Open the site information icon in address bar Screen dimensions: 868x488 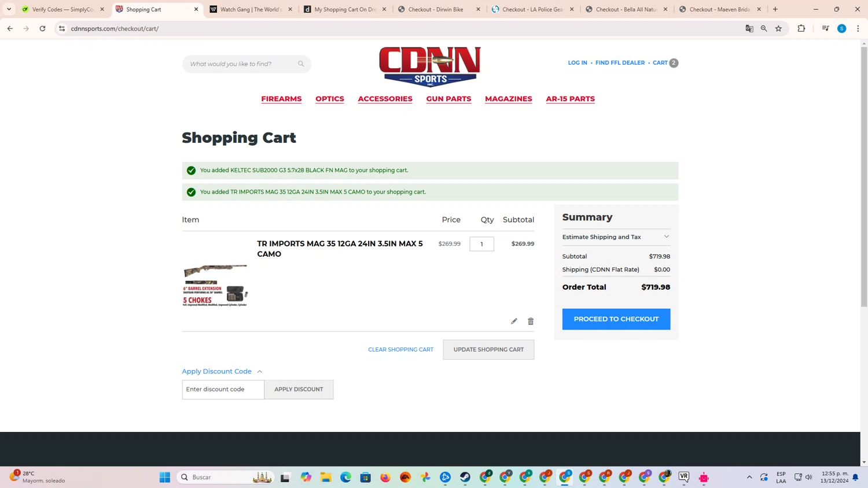[x=62, y=28]
